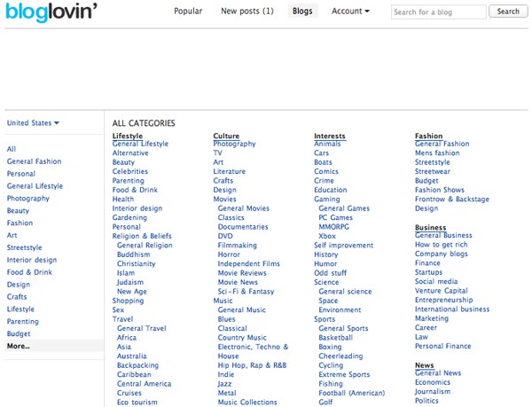Select Self improvement category
The width and height of the screenshot is (532, 407).
coord(343,246)
